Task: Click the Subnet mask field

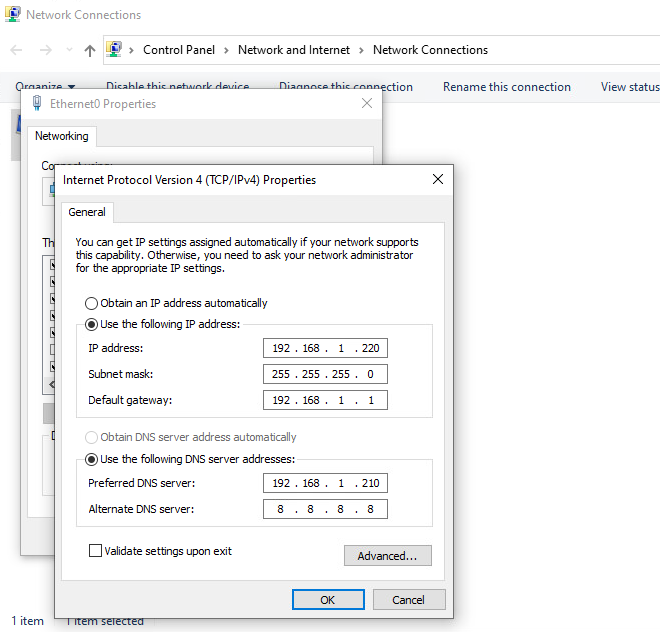Action: (325, 374)
